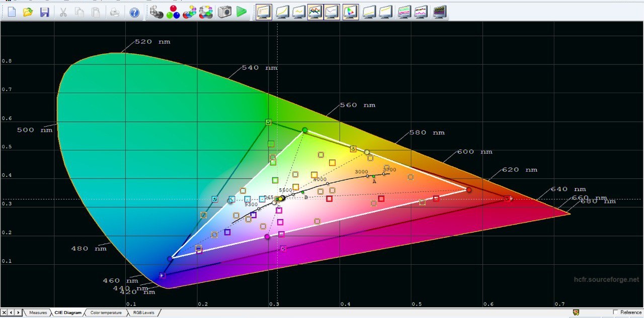Viewport: 644px width, 318px height.
Task: Click the measured red primary point on the diagram
Action: pos(469,190)
